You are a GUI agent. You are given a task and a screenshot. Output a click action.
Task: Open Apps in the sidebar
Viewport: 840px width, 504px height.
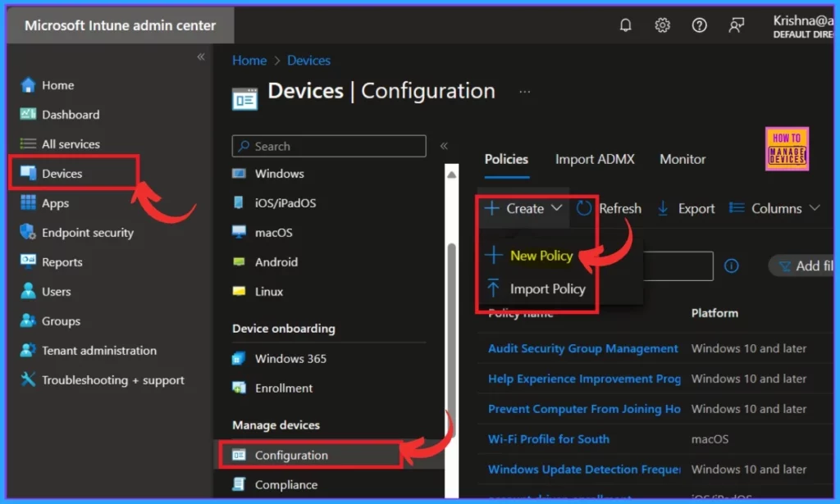coord(55,203)
